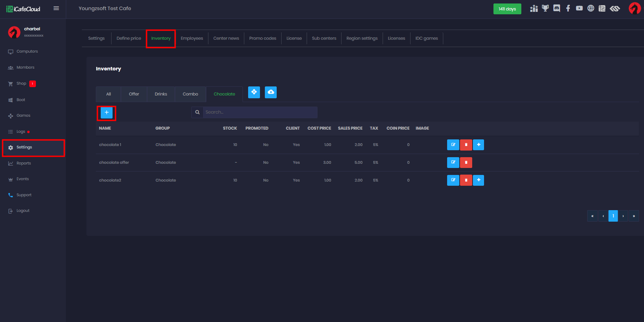This screenshot has height=322, width=644.
Task: Click the add new product plus button
Action: pos(107,113)
